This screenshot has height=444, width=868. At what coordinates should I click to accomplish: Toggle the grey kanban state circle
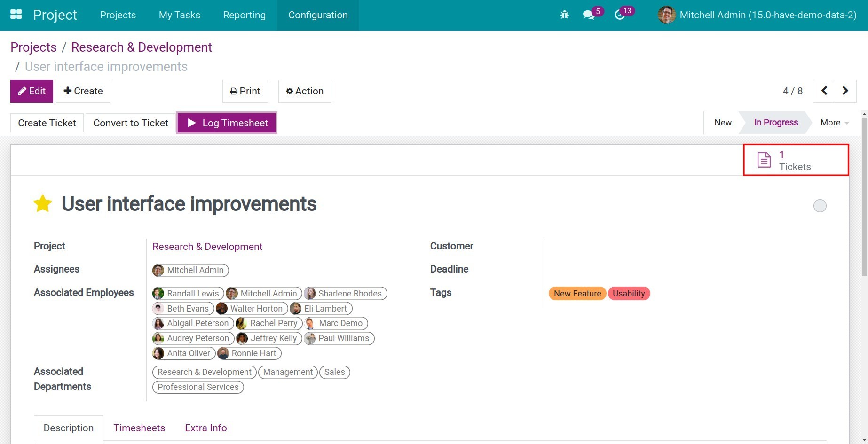820,206
